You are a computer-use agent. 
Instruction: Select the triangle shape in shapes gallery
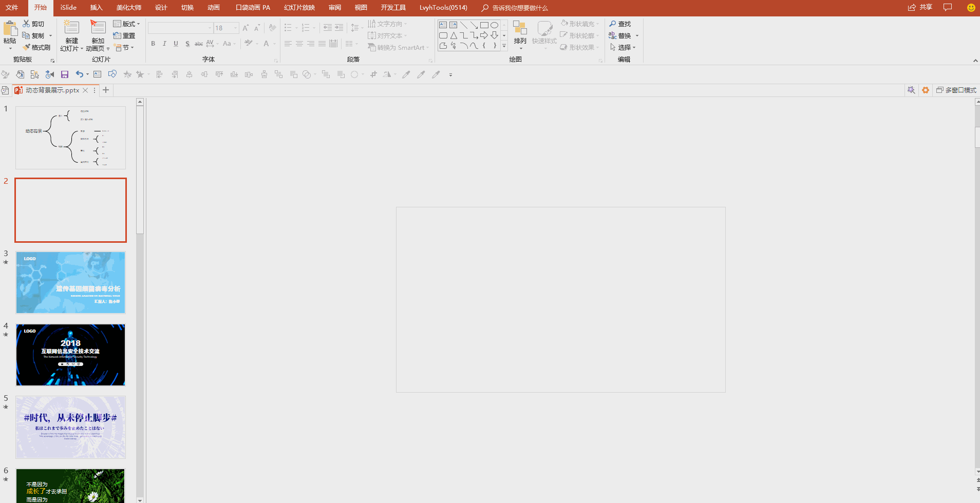coord(454,35)
